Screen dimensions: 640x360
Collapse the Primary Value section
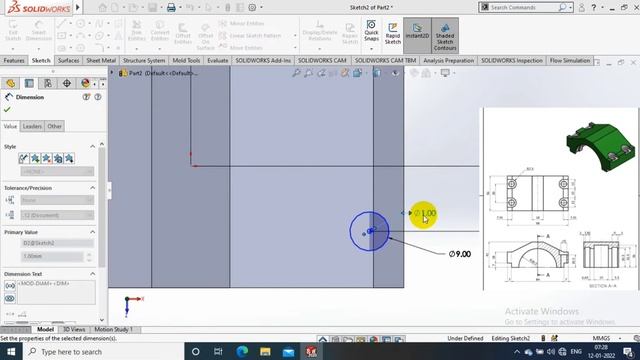(x=93, y=232)
